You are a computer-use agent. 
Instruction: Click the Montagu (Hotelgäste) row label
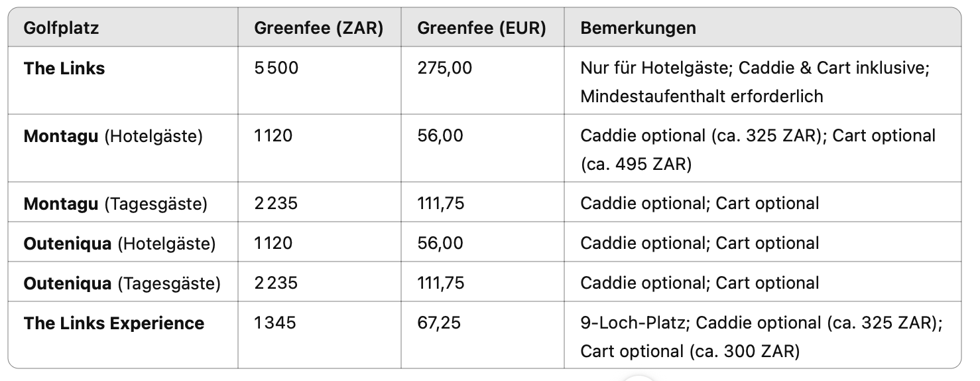coord(113,136)
